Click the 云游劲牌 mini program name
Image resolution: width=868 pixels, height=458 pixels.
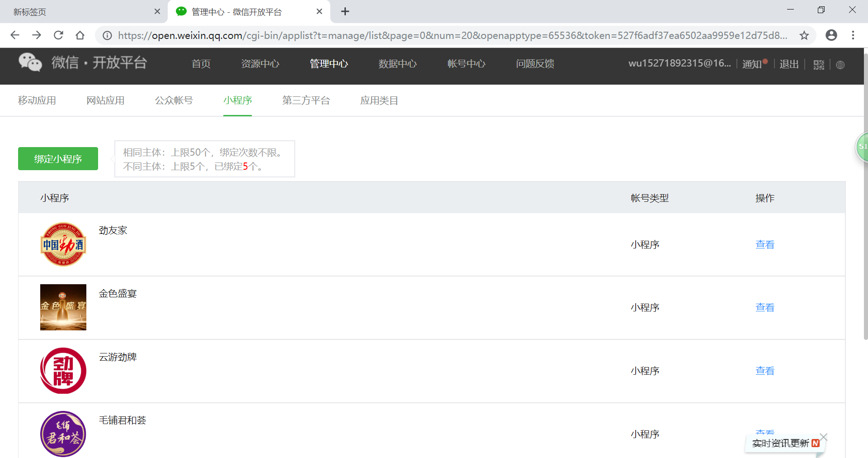(x=118, y=357)
